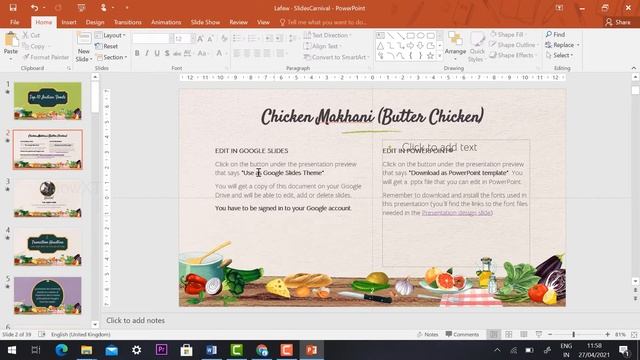Save the presentation using the quick access icon
The width and height of the screenshot is (640, 360).
13,8
